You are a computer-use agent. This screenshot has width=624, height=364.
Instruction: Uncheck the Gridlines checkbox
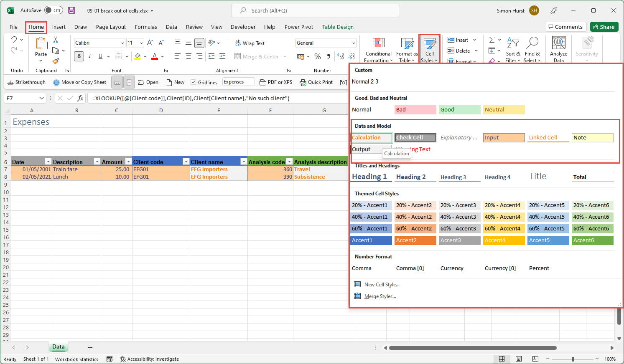pyautogui.click(x=193, y=82)
